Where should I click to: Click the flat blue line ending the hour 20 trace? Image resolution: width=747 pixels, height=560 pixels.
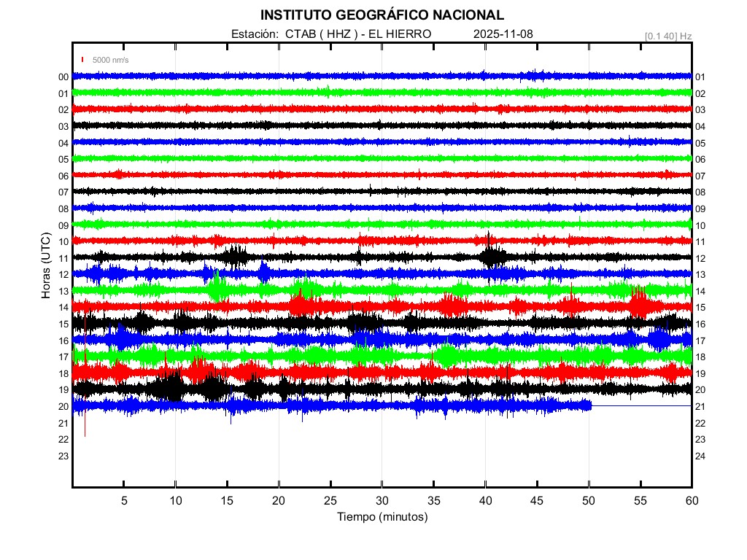[x=640, y=405]
